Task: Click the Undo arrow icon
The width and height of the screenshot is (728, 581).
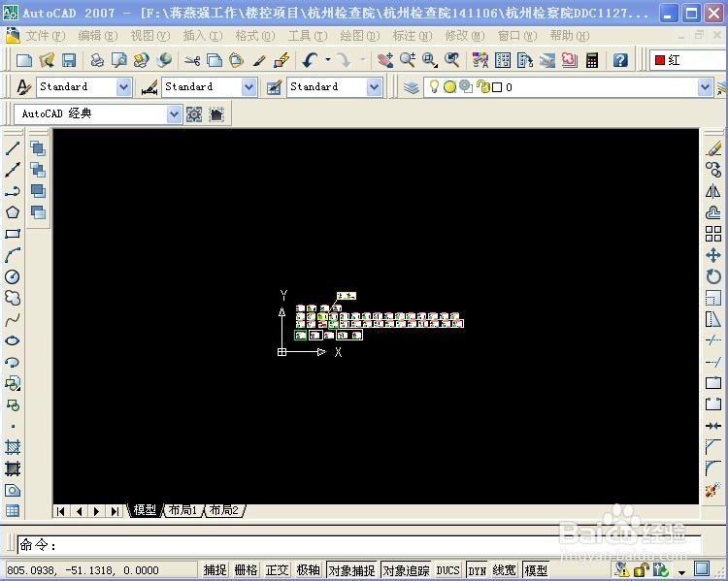Action: point(310,60)
